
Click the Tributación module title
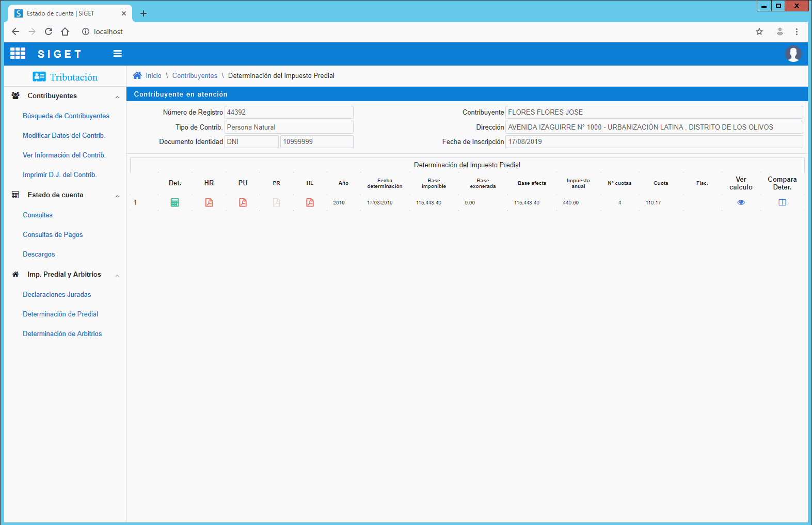click(74, 77)
